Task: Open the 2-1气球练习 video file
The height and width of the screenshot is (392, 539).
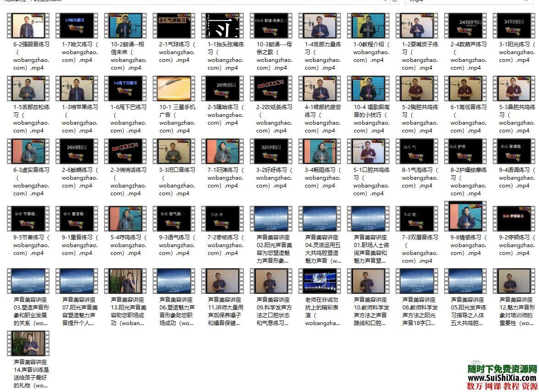Action: (x=174, y=26)
